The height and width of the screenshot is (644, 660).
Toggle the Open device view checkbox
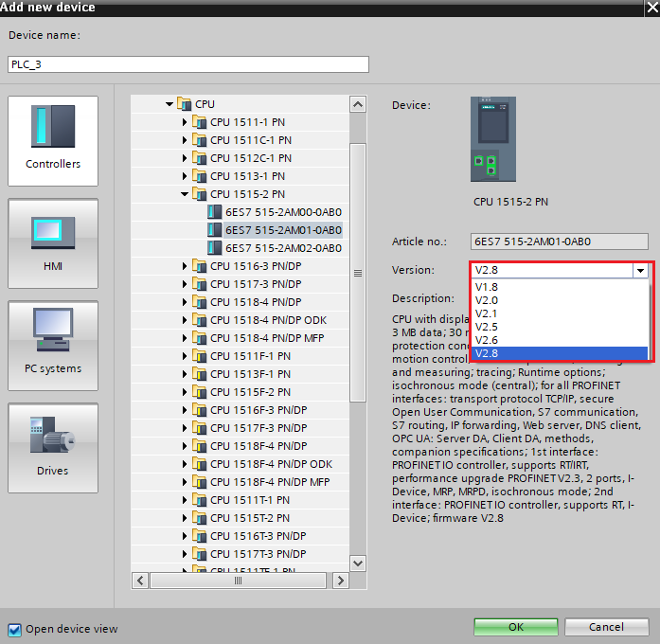point(14,629)
